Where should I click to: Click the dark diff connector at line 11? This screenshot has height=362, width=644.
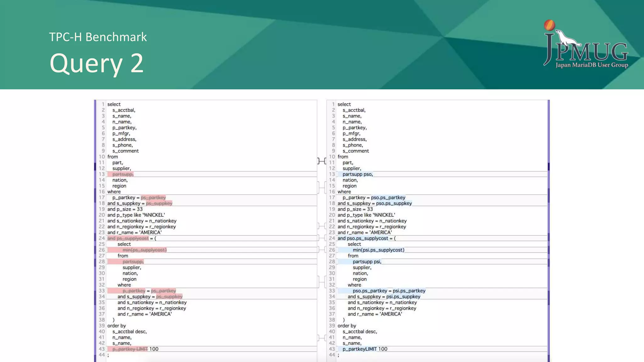tap(322, 161)
